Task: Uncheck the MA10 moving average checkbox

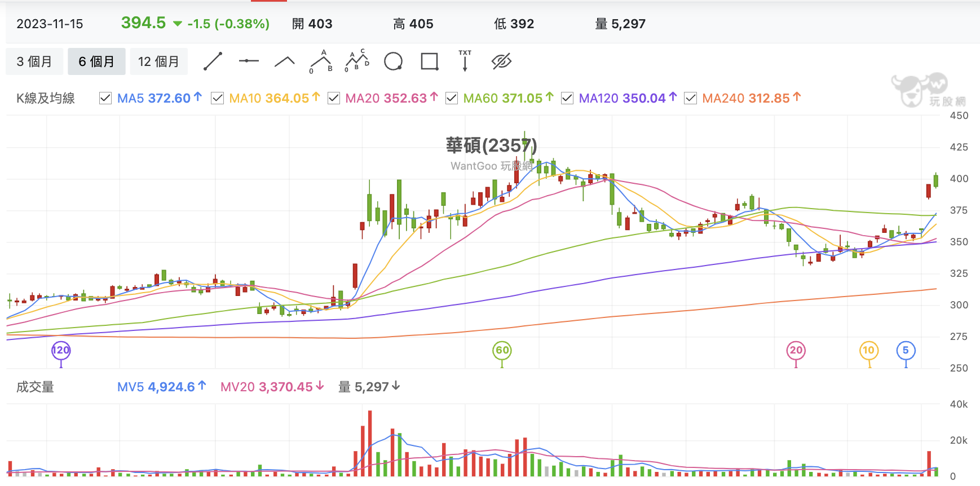Action: pyautogui.click(x=217, y=98)
